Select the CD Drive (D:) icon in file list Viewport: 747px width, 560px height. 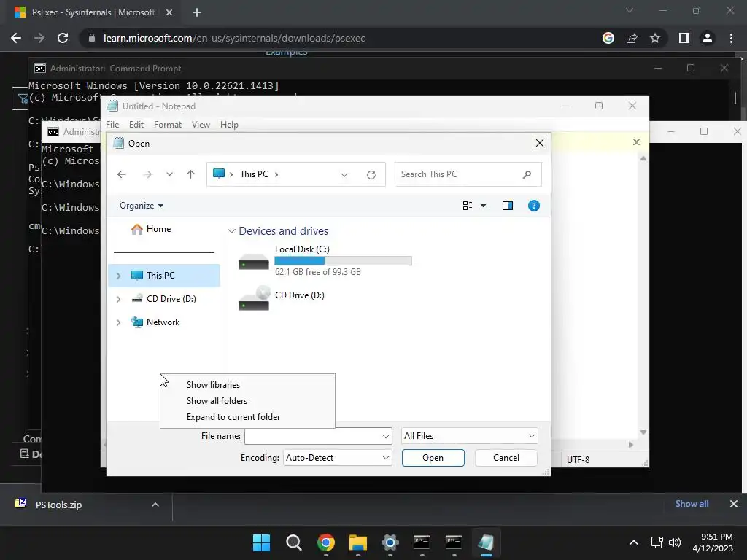pos(254,299)
